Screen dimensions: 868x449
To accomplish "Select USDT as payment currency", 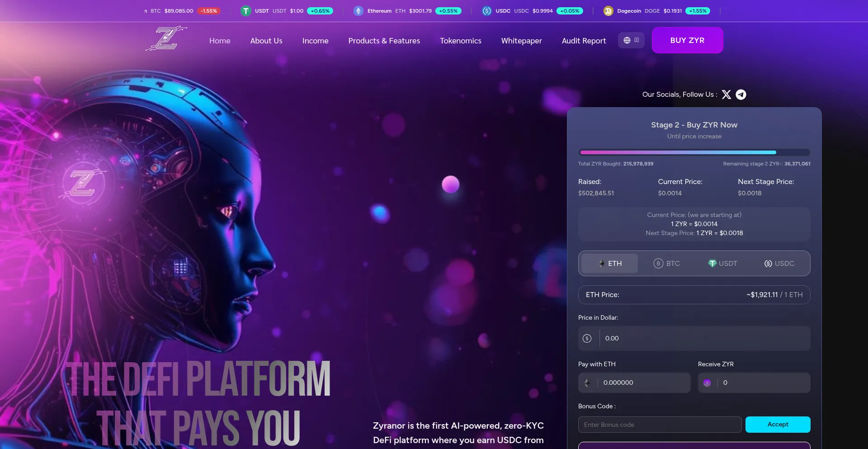I will [722, 264].
